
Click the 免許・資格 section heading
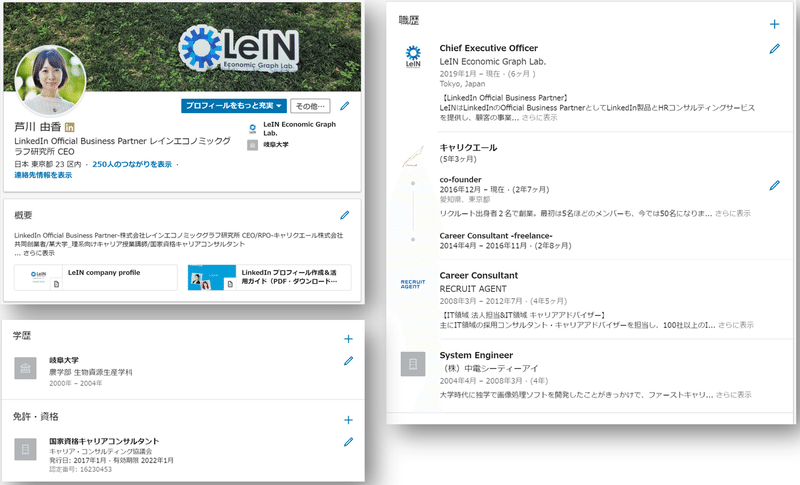pos(36,417)
